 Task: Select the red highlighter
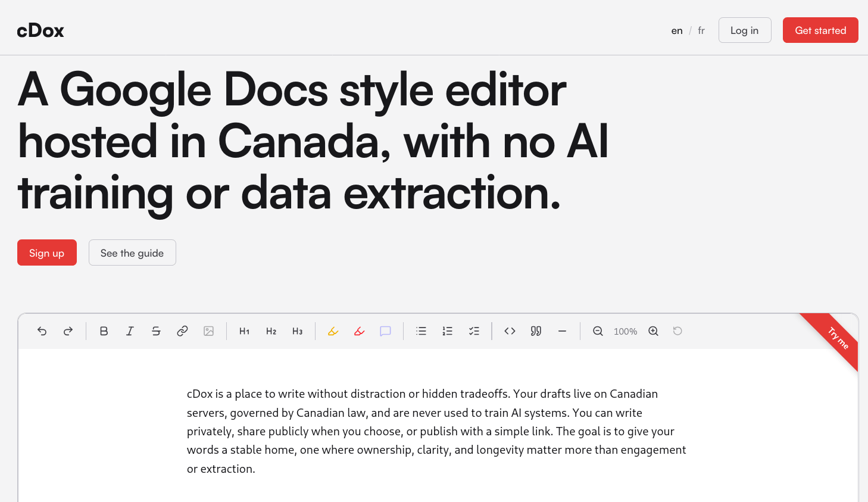coord(359,331)
